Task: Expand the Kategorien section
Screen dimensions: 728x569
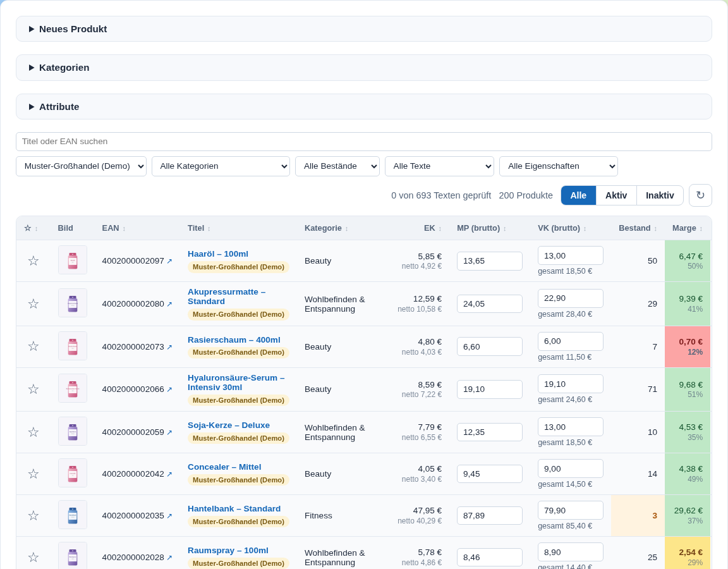Action: tap(364, 68)
